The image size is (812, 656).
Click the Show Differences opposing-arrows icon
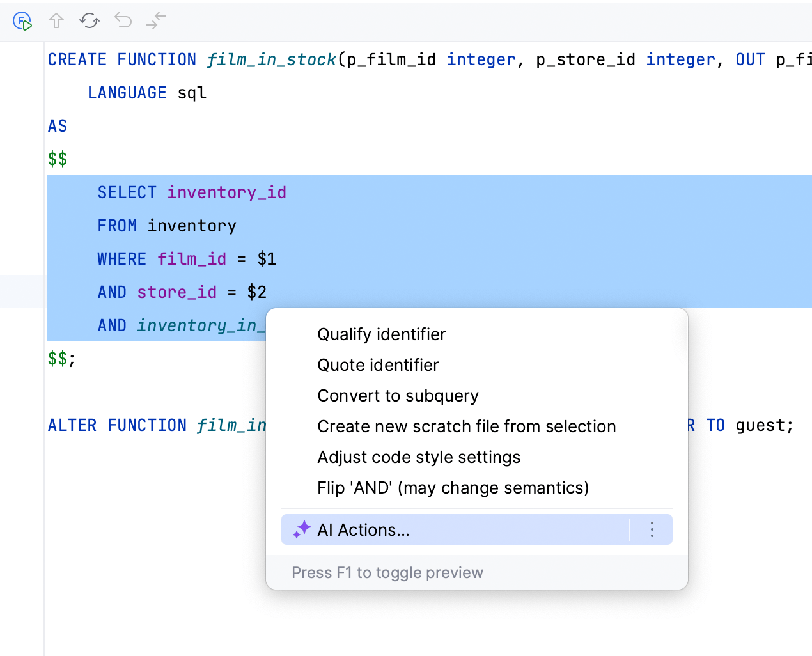[156, 21]
